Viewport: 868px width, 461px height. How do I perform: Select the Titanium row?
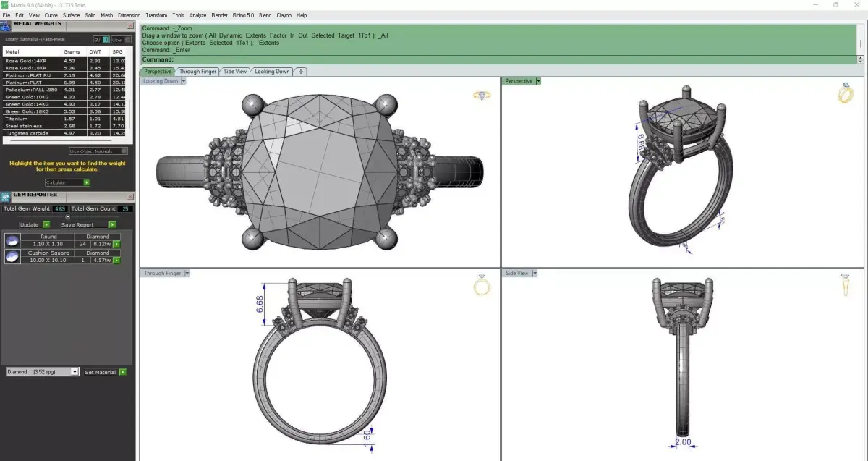click(64, 119)
